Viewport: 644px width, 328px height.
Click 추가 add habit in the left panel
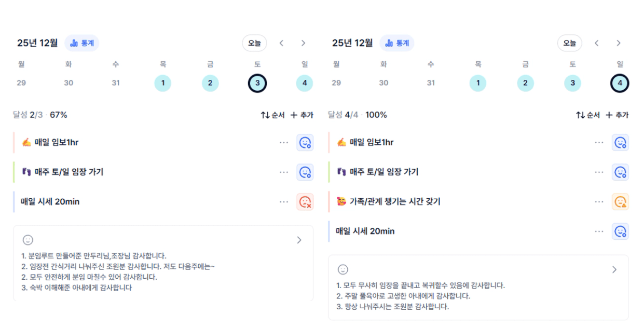(302, 115)
